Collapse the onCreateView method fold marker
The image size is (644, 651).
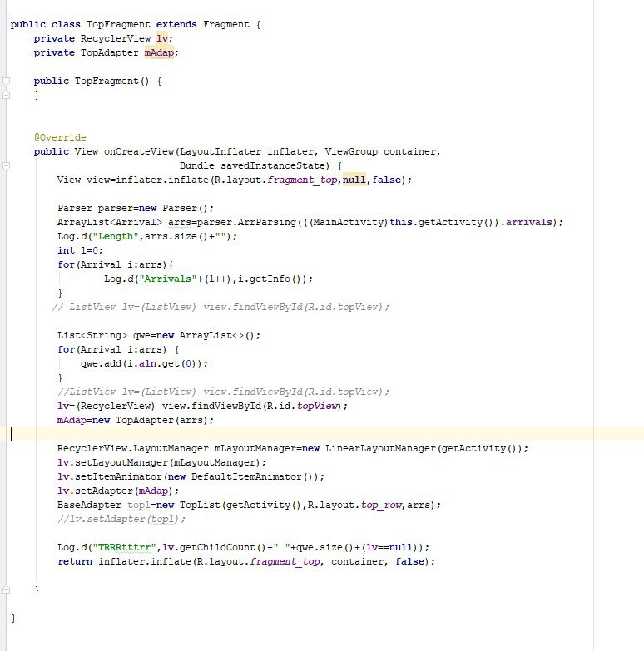(x=6, y=166)
